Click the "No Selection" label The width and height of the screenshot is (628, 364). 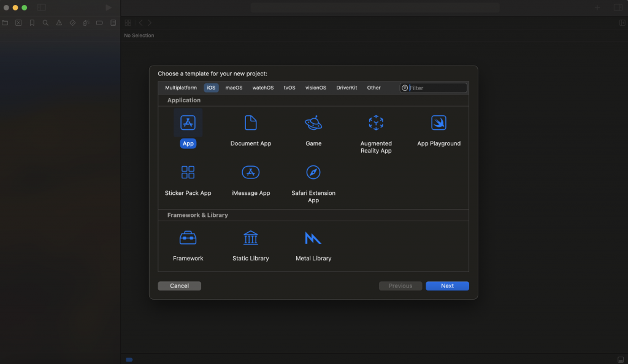point(139,35)
